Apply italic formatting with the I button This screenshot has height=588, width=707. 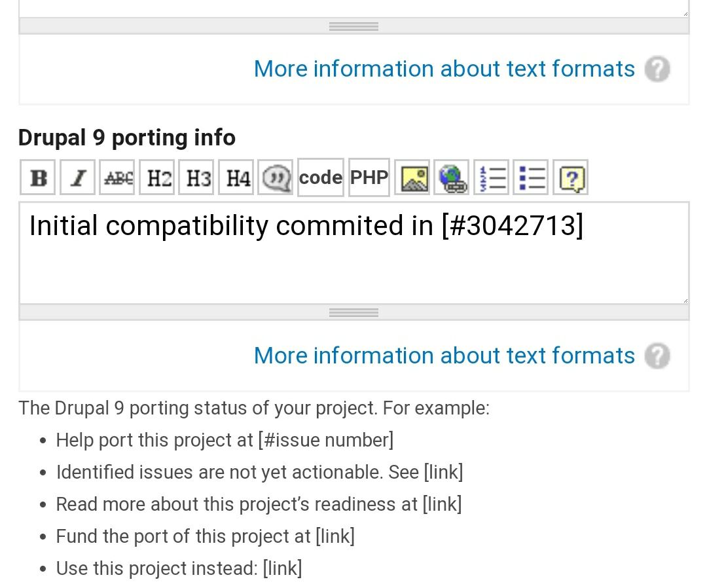77,177
